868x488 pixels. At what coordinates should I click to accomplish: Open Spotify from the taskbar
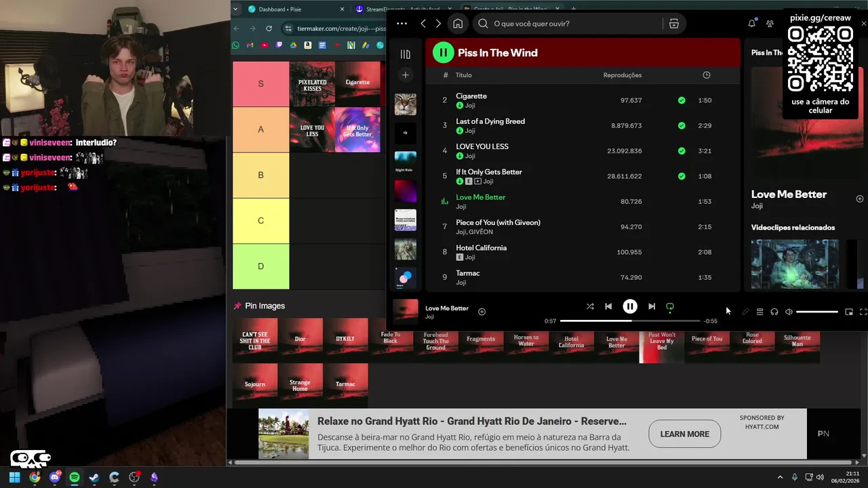(x=75, y=477)
